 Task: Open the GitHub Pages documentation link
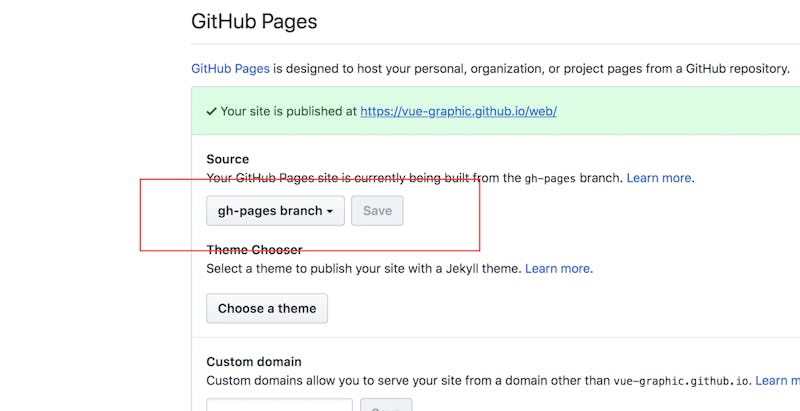tap(230, 69)
